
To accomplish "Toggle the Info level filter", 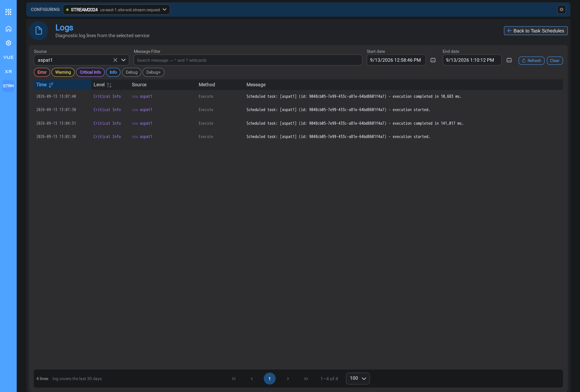I will click(113, 72).
